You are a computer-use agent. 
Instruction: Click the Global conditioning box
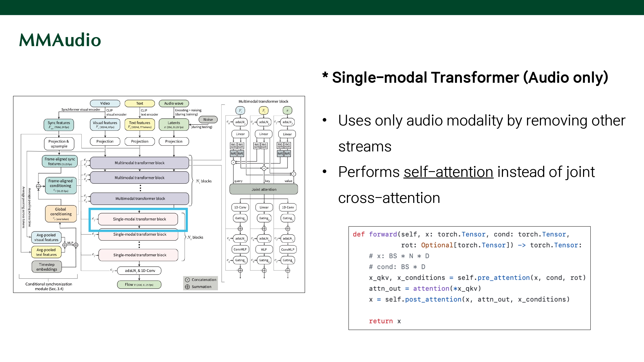[61, 214]
